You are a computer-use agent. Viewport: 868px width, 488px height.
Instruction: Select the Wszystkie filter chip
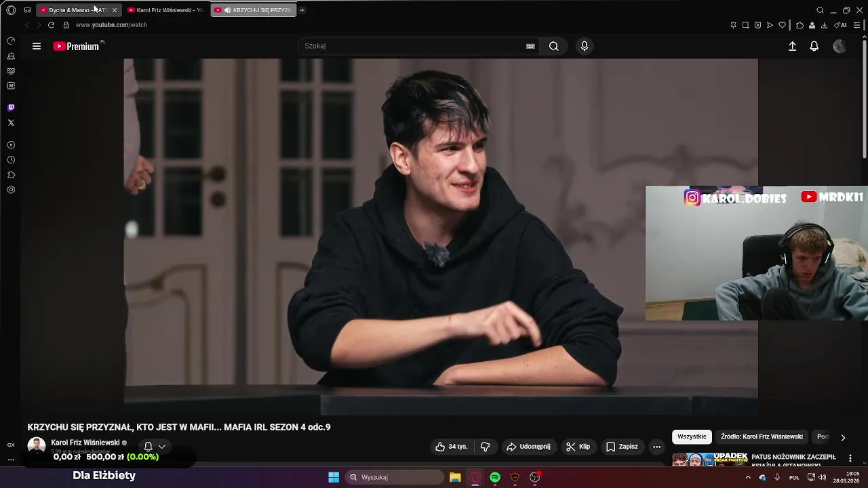(x=692, y=436)
